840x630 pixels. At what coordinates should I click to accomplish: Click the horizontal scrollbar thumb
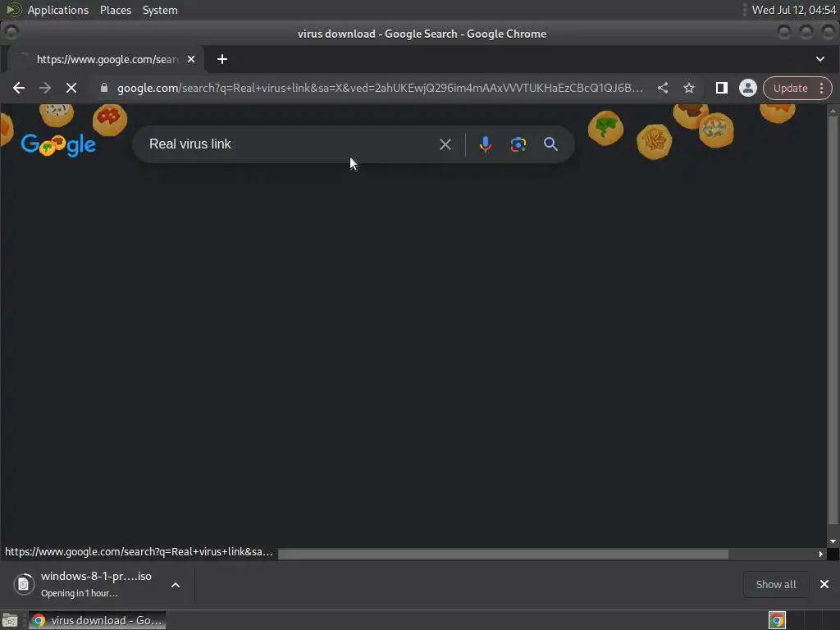(503, 554)
